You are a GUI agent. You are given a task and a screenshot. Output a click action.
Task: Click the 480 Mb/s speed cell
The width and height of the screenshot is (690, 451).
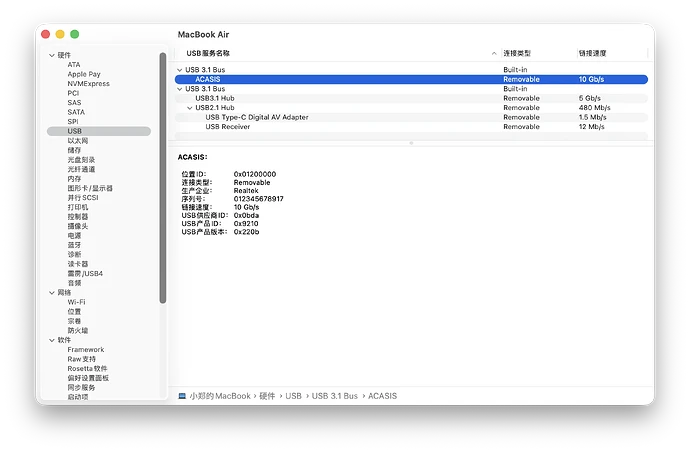(595, 108)
